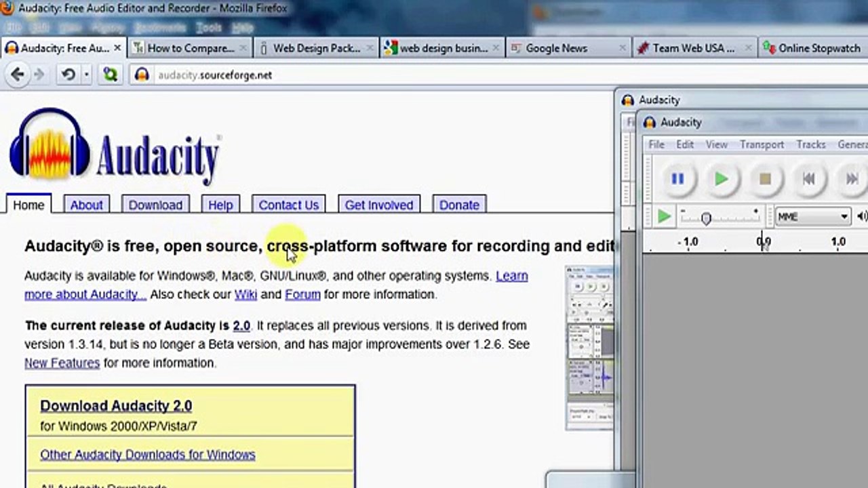Viewport: 868px width, 488px height.
Task: Open the dropdown arrow beside the reload button
Action: pos(87,75)
